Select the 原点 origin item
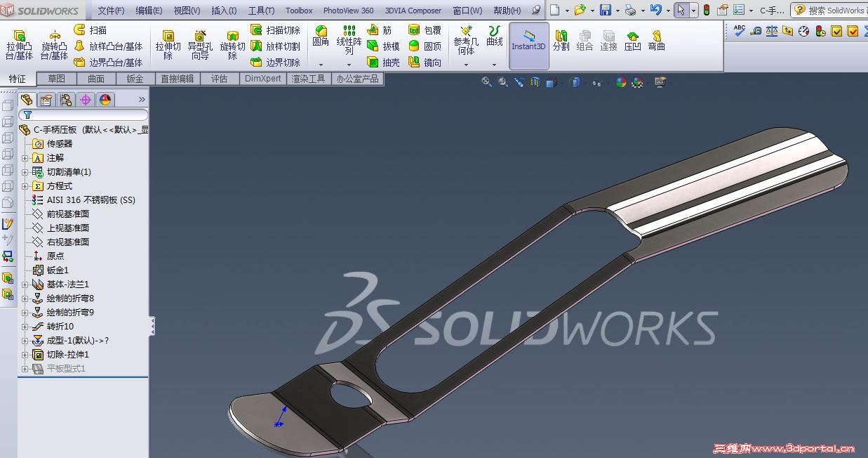Image resolution: width=868 pixels, height=458 pixels. [48, 256]
